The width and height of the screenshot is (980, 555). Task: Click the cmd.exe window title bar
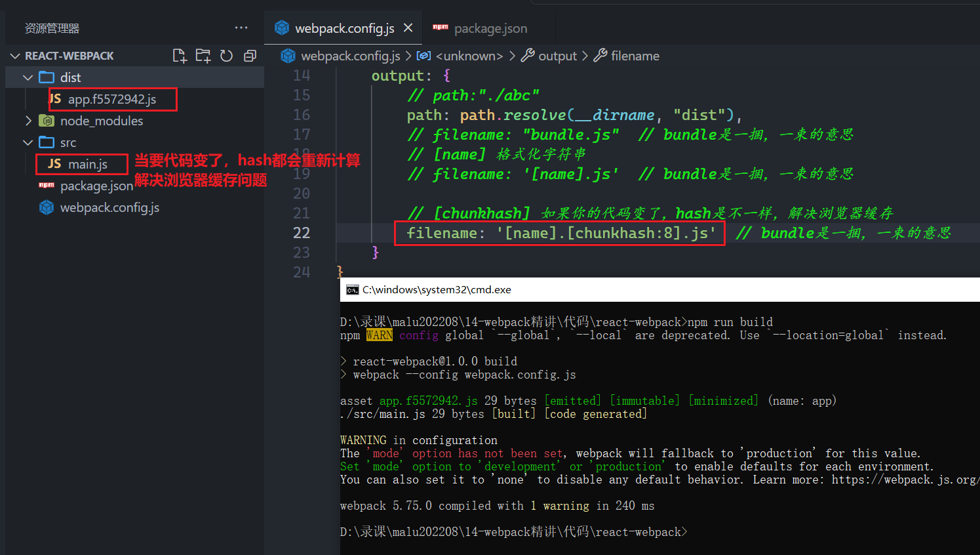[660, 289]
